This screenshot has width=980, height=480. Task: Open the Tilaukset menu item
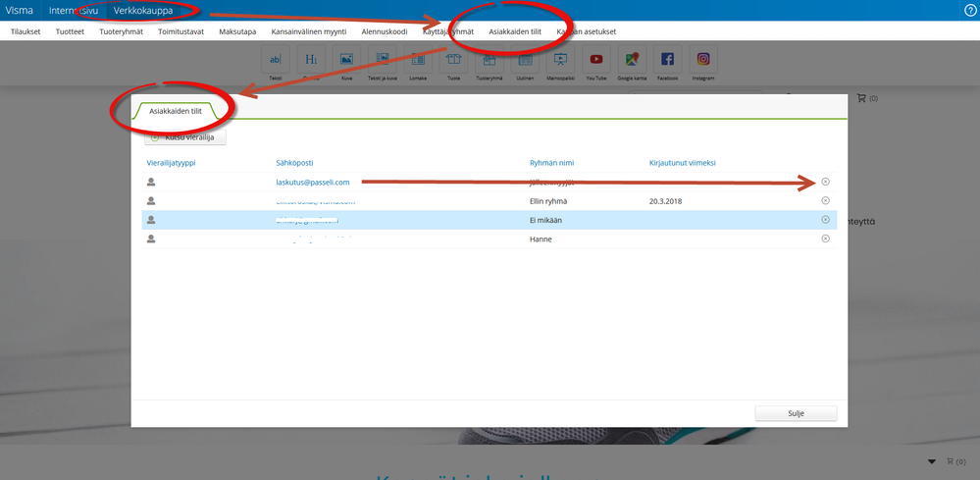tap(26, 31)
